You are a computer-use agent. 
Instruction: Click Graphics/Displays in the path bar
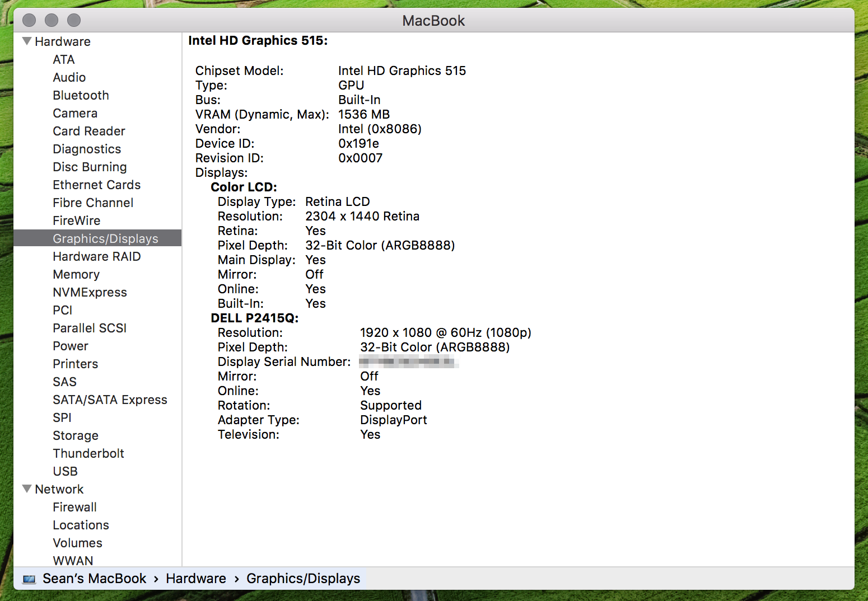(304, 578)
